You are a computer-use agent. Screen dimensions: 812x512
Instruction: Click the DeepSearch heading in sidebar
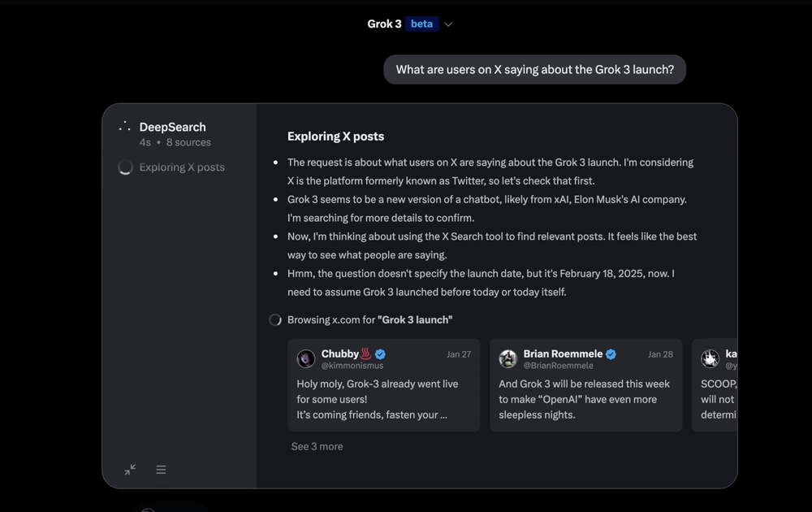tap(172, 127)
